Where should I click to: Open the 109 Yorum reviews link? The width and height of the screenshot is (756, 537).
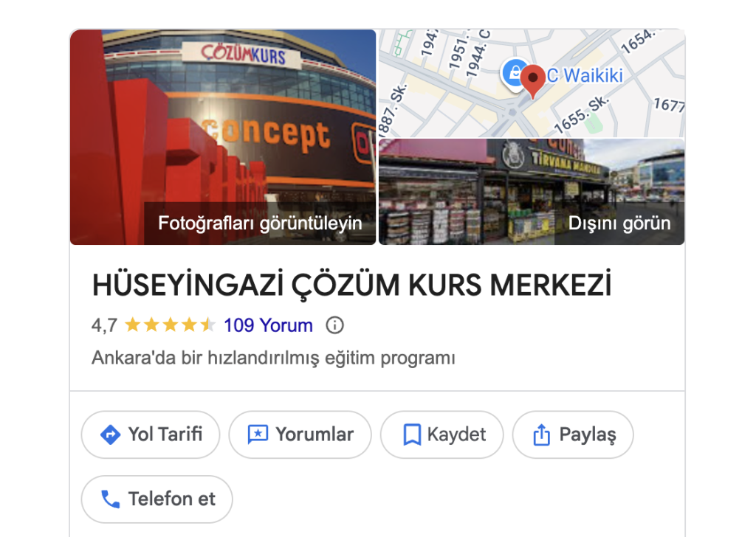coord(268,325)
